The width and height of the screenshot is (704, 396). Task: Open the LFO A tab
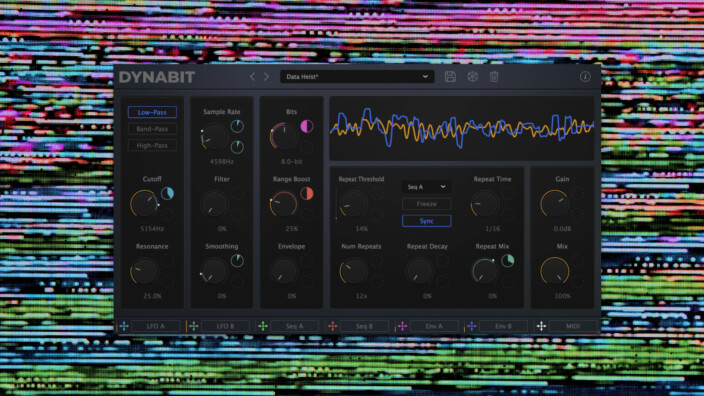[156, 326]
